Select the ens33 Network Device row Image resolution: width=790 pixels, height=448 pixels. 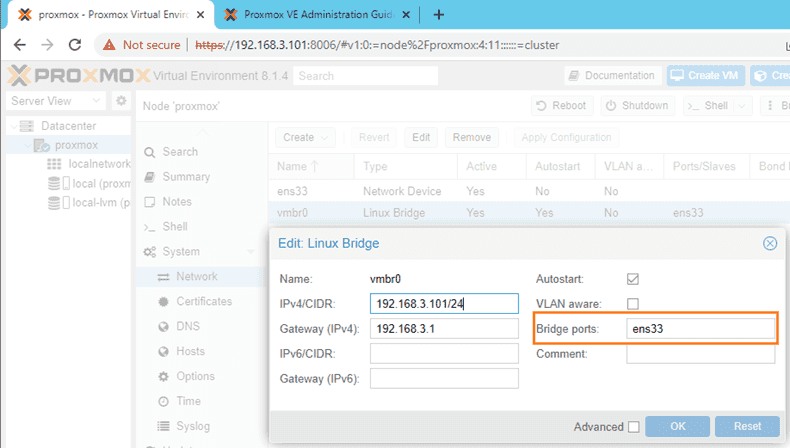pos(529,191)
